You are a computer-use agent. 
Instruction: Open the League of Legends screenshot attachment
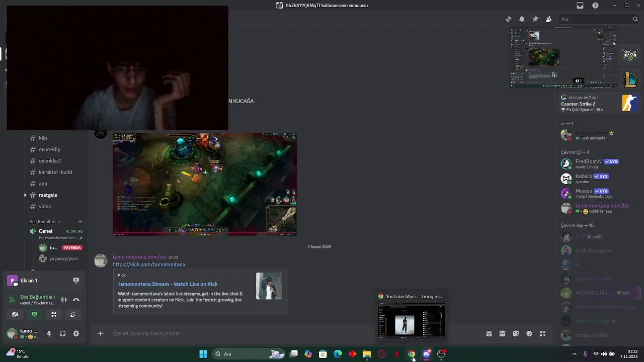coord(205,185)
